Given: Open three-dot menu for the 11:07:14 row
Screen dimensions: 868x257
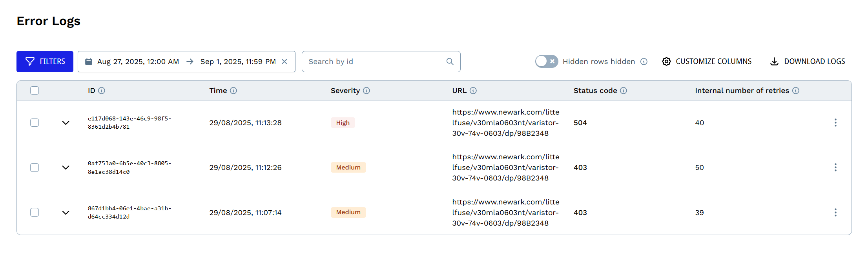Looking at the screenshot, I should (x=835, y=213).
